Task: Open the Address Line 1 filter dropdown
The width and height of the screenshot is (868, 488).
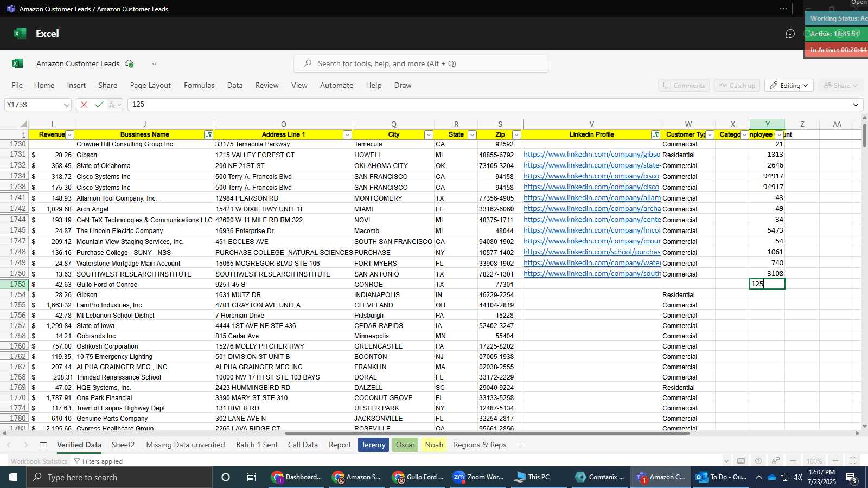Action: tap(347, 135)
